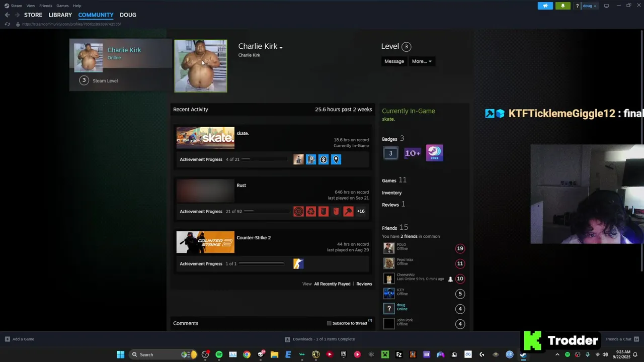The width and height of the screenshot is (644, 362).
Task: Select the Steam 2022 badge
Action: click(x=435, y=153)
